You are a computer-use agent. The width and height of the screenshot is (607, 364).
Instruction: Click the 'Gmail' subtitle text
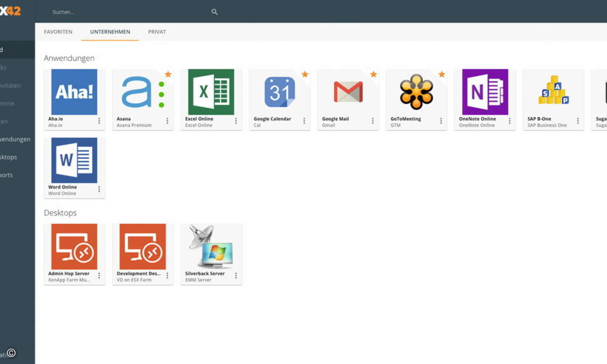[328, 125]
